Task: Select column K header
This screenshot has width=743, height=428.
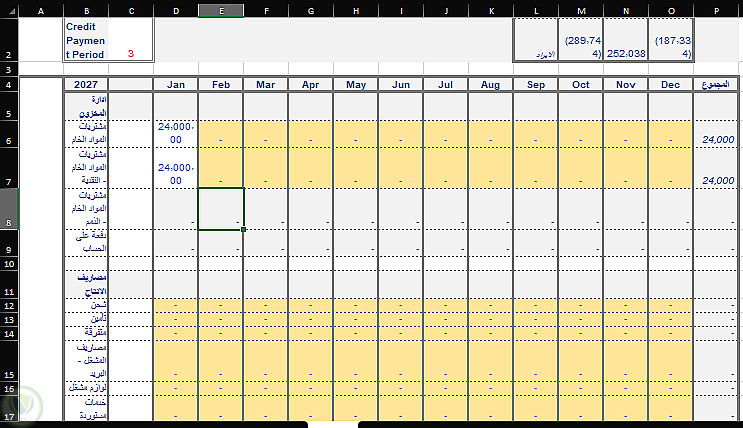Action: 491,10
